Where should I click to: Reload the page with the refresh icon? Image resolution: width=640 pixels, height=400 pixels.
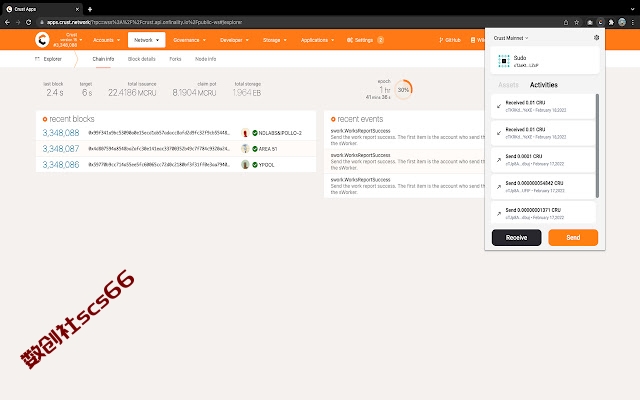tap(29, 22)
